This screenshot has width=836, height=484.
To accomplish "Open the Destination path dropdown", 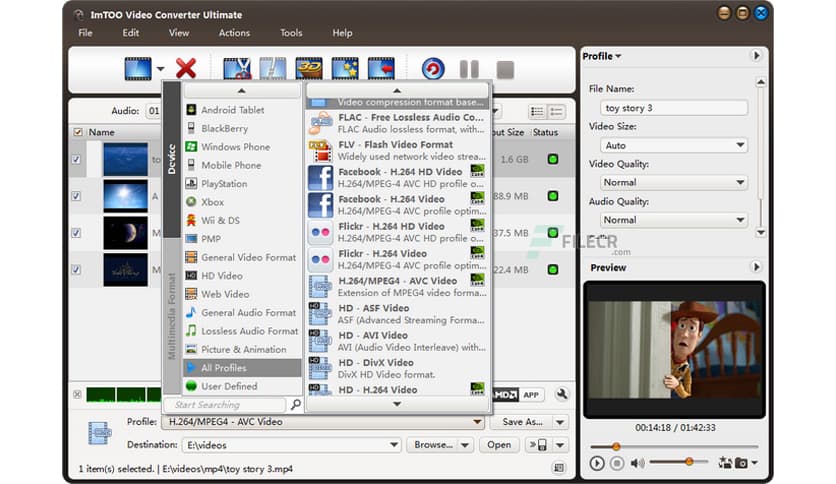I will click(393, 445).
